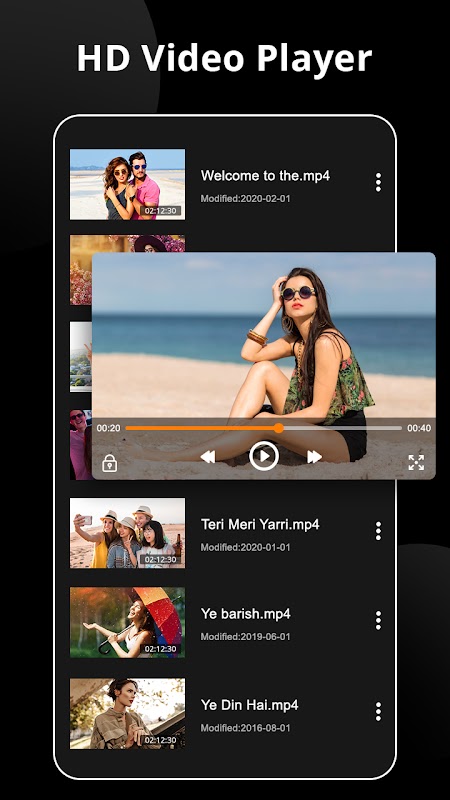Click the 00:20 elapsed time label

pos(109,428)
